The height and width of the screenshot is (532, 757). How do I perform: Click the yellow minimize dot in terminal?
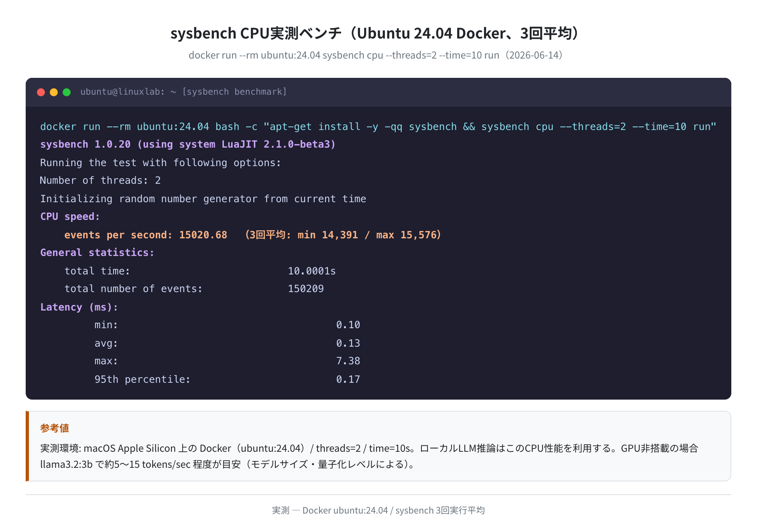[54, 92]
